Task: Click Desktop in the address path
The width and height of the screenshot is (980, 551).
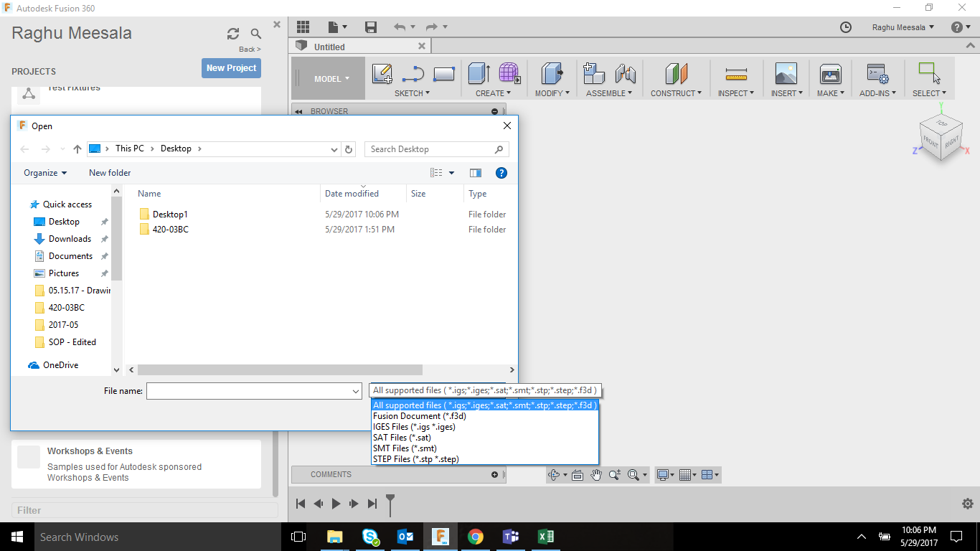Action: [176, 149]
